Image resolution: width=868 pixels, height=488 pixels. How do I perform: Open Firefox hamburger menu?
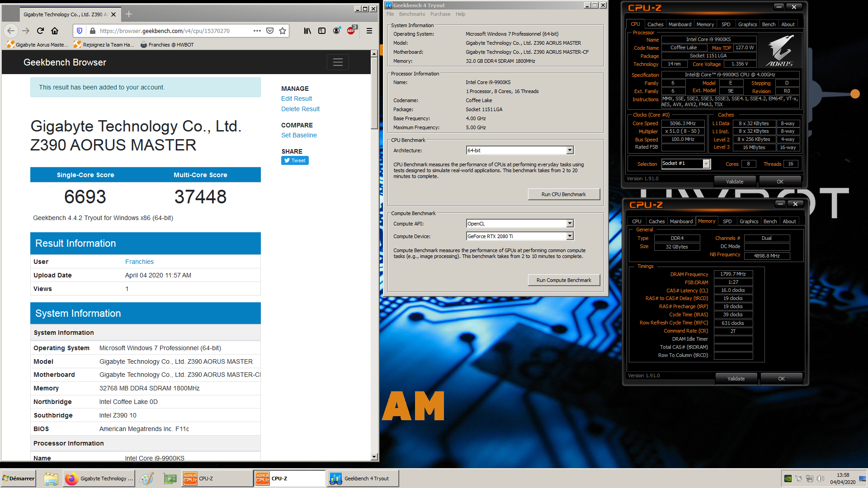click(369, 31)
